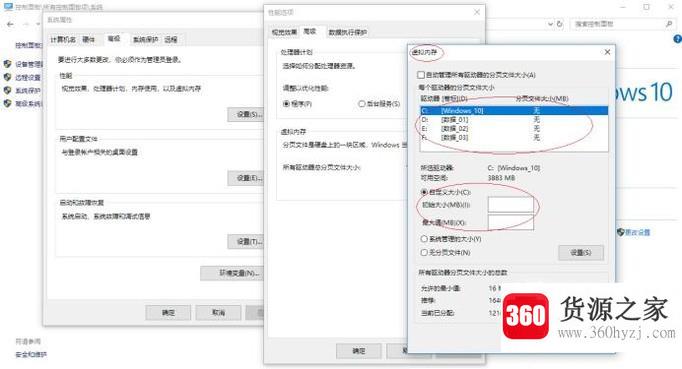Click 设置(S) in the Virtual Memory dialog
682x369 pixels.
coord(581,253)
